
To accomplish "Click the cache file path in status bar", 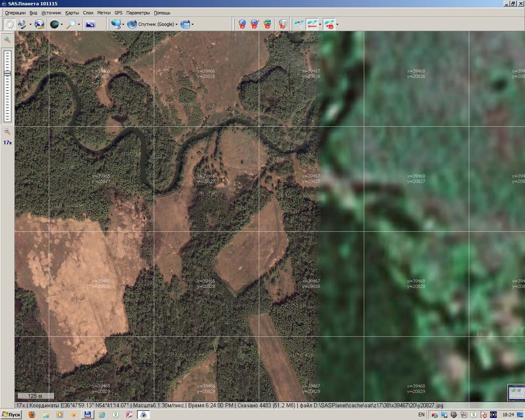I will (371, 405).
